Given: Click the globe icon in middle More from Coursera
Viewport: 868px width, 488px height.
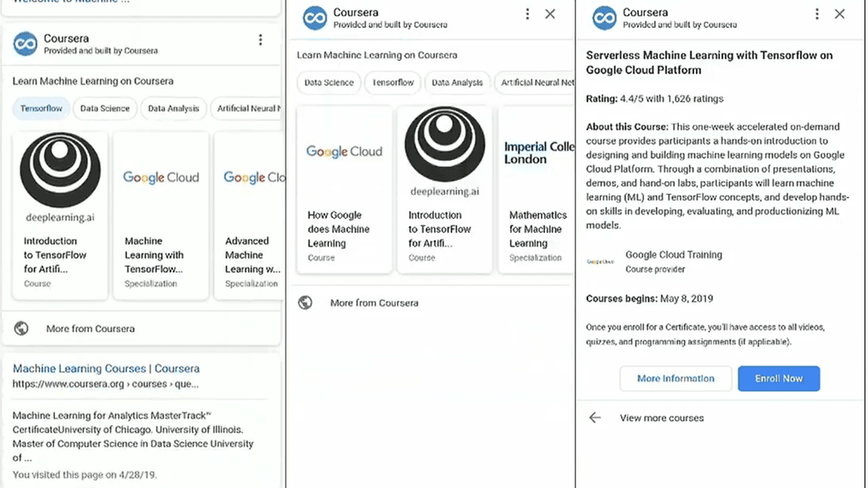Looking at the screenshot, I should pos(305,303).
